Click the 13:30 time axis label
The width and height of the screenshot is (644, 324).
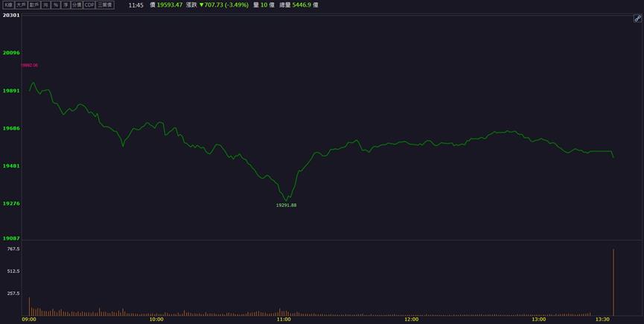point(602,319)
